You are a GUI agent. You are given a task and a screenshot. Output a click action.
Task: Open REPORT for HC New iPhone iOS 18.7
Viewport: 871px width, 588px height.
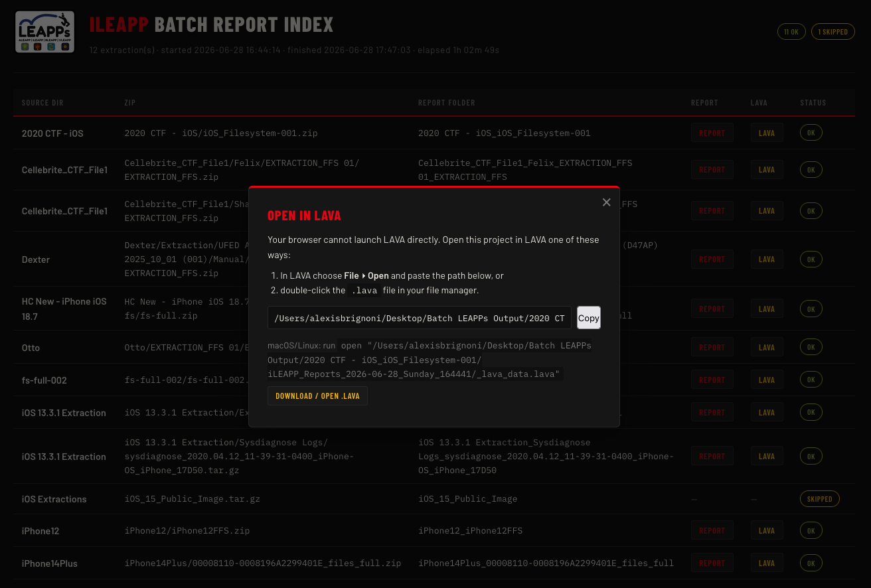[712, 309]
